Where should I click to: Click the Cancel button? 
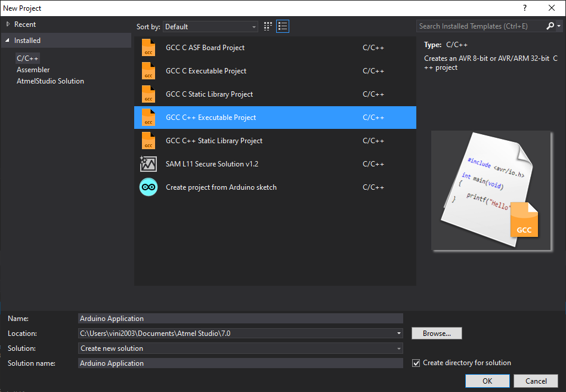536,381
